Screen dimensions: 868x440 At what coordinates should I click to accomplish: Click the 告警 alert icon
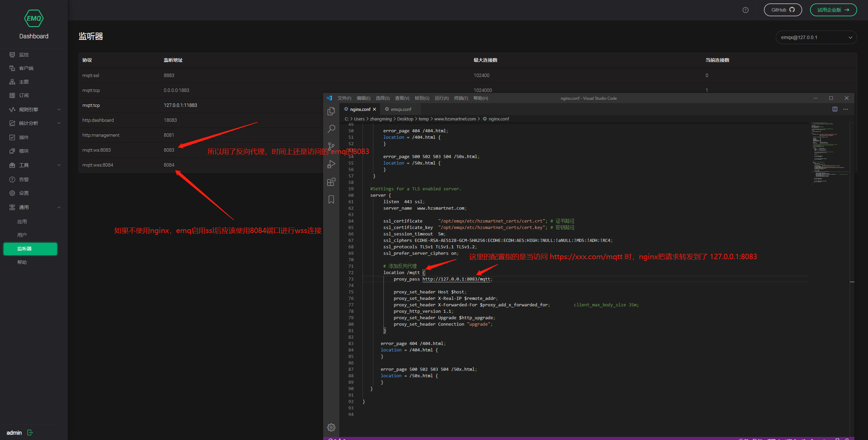[12, 179]
